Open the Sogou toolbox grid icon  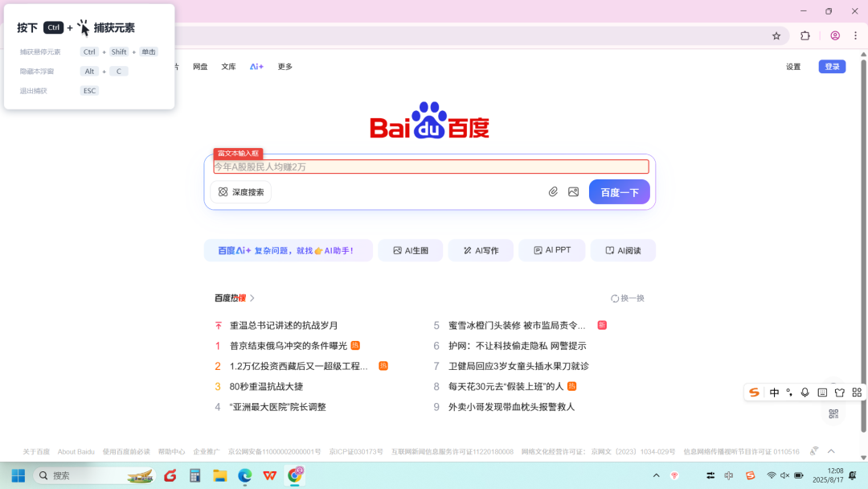click(x=857, y=392)
